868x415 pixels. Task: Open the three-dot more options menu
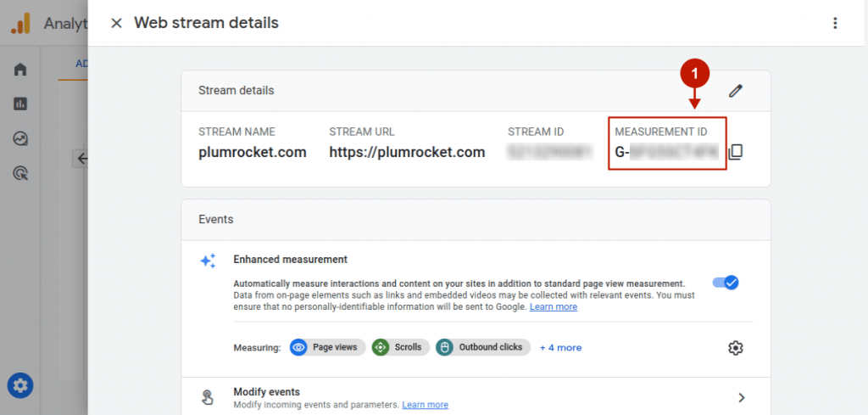(x=835, y=23)
